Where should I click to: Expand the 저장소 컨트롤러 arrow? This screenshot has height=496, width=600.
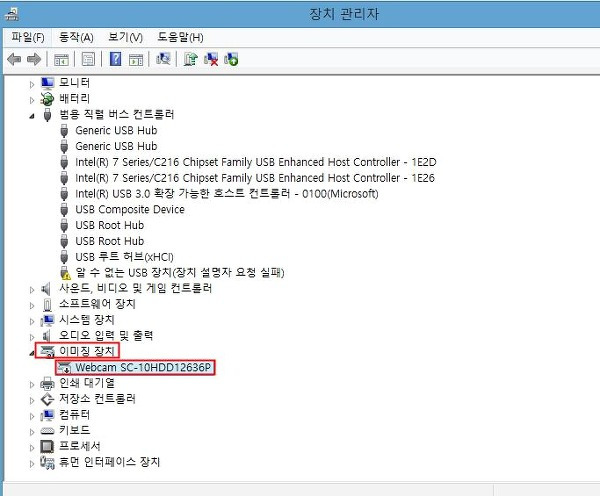click(x=32, y=400)
